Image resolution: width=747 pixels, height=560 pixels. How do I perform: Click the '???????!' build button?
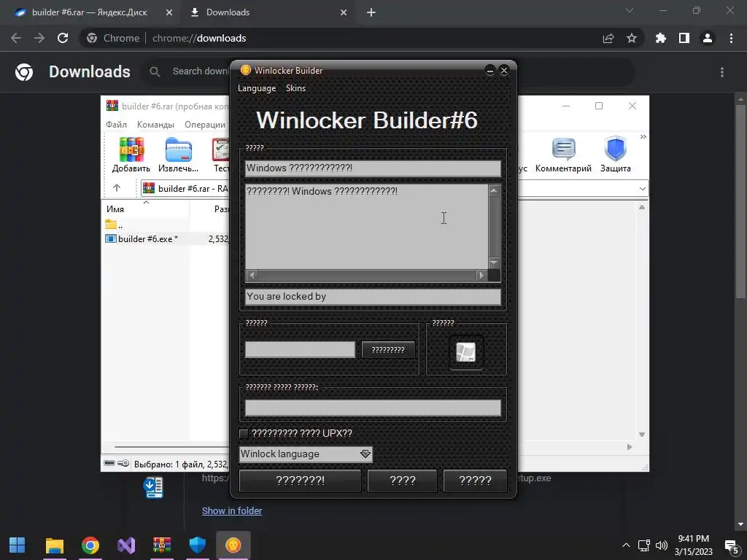pos(300,481)
